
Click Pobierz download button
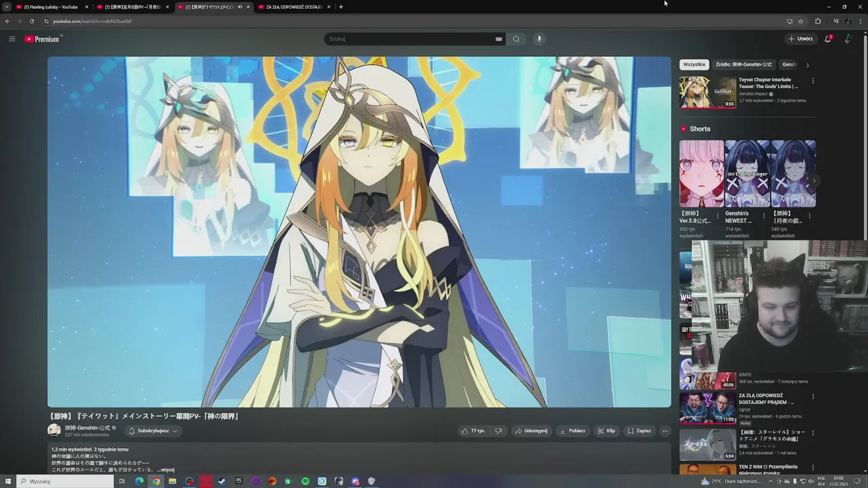pos(572,430)
